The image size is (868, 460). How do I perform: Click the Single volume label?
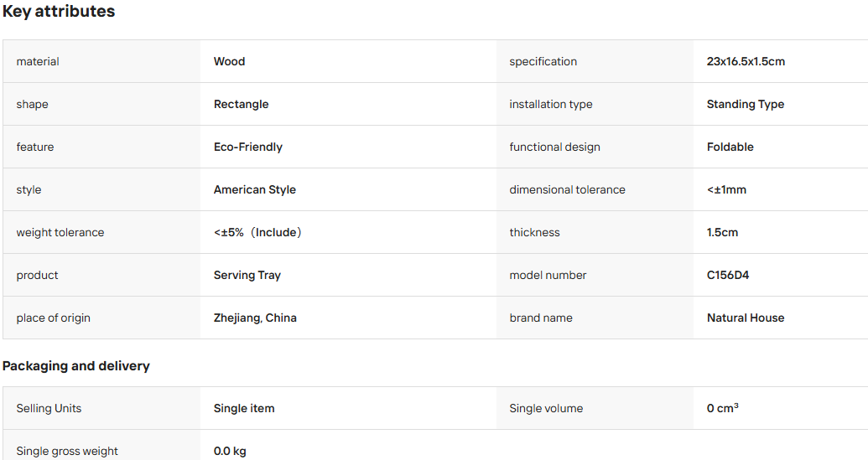click(x=546, y=409)
